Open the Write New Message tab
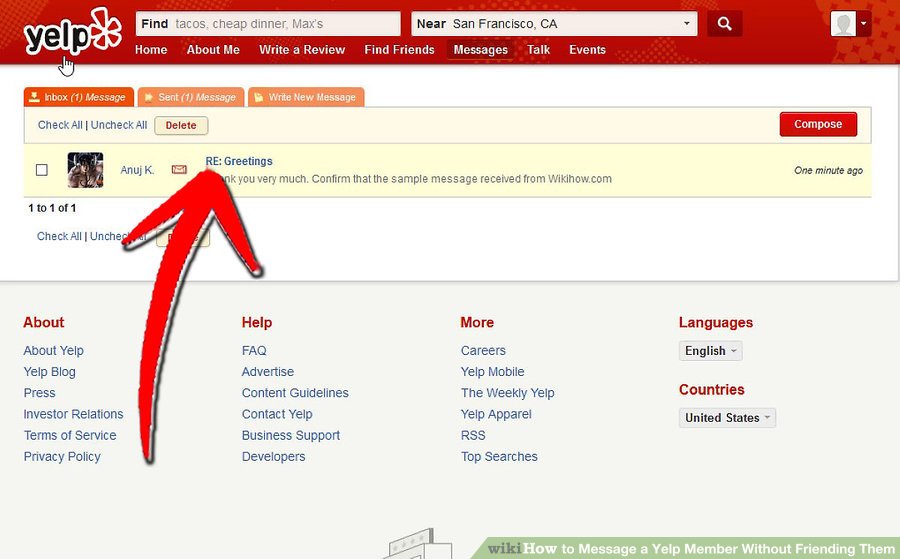Screen dimensions: 900x559 coord(306,97)
